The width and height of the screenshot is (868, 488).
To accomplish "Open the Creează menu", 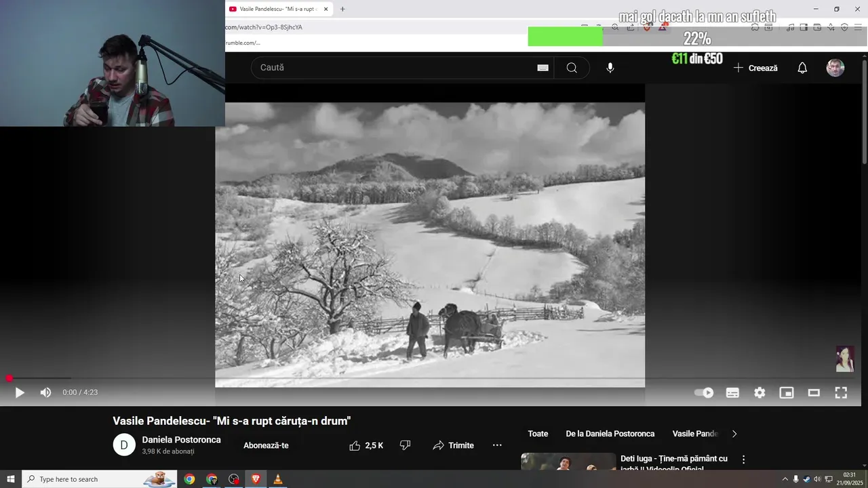I will coord(755,68).
